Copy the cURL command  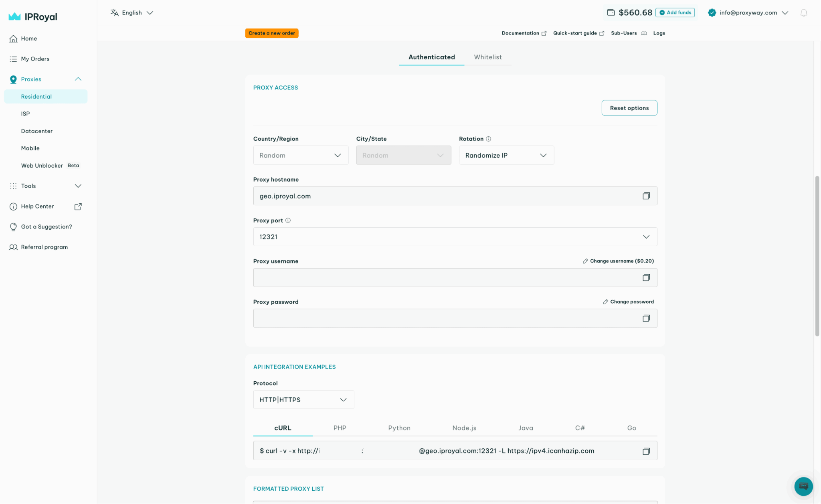(646, 451)
